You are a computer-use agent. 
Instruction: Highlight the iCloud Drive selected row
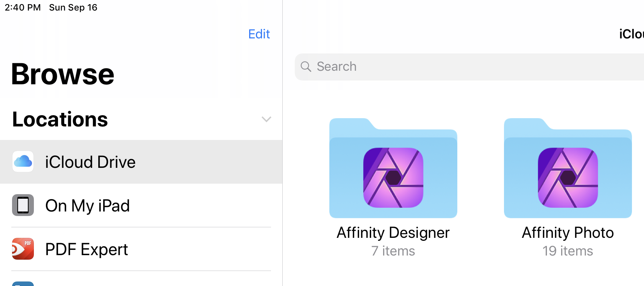pos(141,161)
